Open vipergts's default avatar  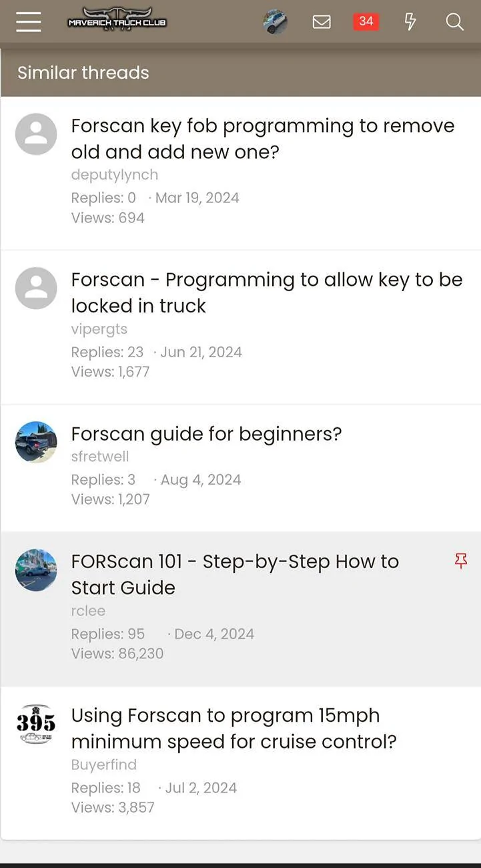(36, 288)
